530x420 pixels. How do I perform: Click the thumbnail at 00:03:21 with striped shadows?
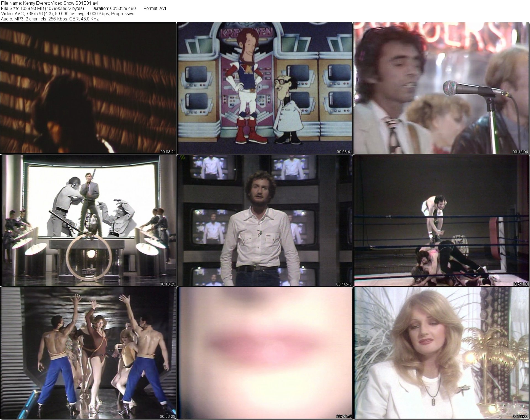88,88
